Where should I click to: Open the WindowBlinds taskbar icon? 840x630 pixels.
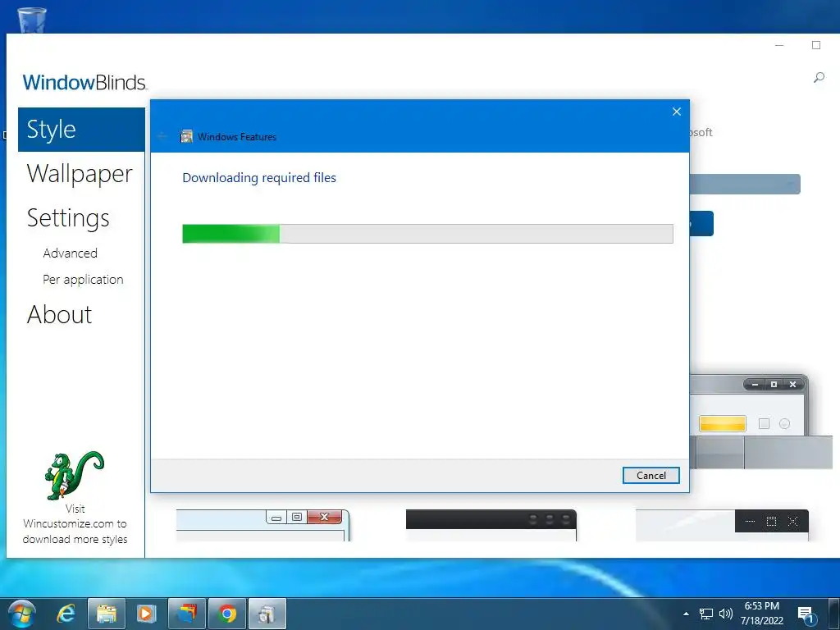(187, 614)
